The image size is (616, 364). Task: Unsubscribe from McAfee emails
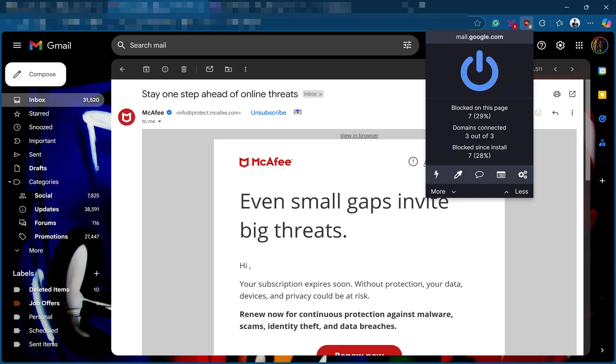pos(268,112)
